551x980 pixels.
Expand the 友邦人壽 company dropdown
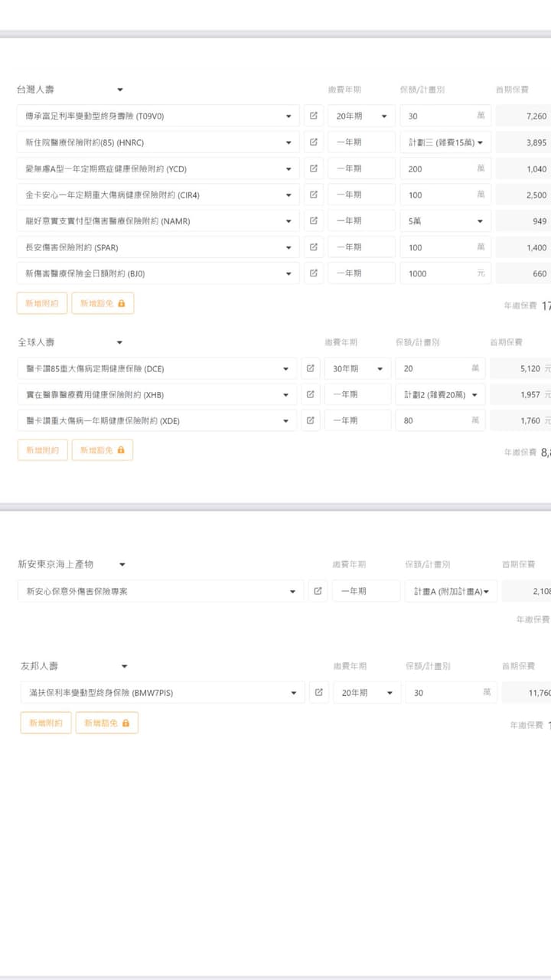click(124, 666)
